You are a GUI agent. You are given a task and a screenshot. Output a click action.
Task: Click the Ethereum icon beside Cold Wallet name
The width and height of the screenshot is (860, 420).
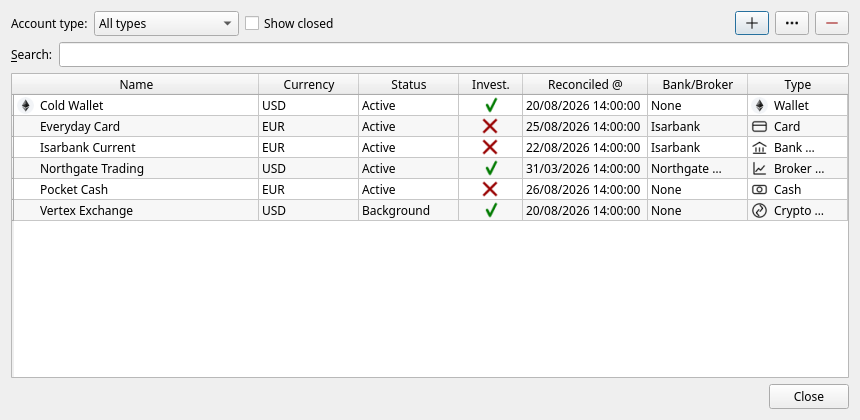[25, 105]
